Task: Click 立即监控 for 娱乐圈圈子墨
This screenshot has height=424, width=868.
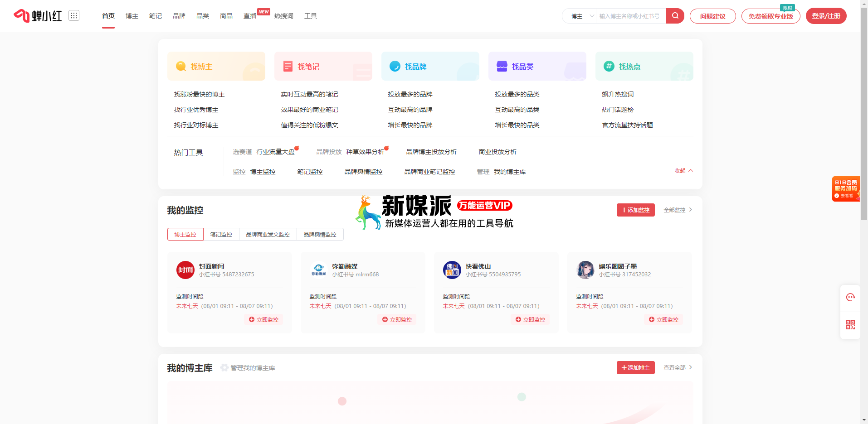Action: (663, 319)
